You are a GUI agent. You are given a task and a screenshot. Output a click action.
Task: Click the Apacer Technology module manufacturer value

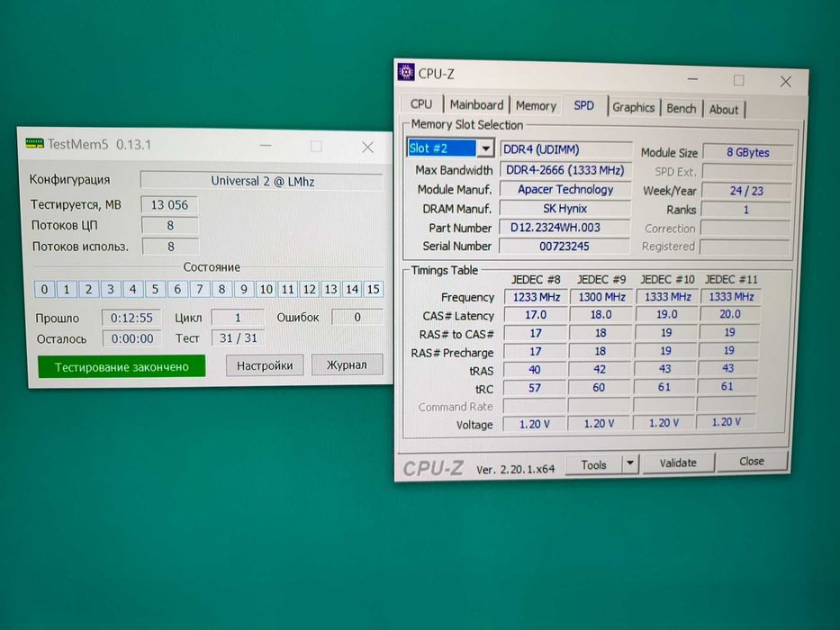[x=565, y=189]
